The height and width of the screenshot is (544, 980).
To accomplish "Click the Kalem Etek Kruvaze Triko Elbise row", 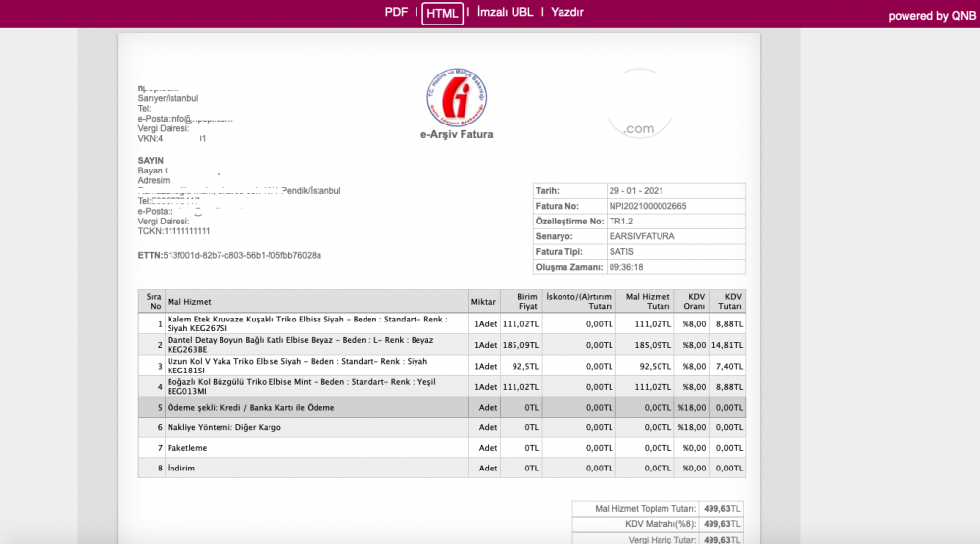I will tap(441, 323).
